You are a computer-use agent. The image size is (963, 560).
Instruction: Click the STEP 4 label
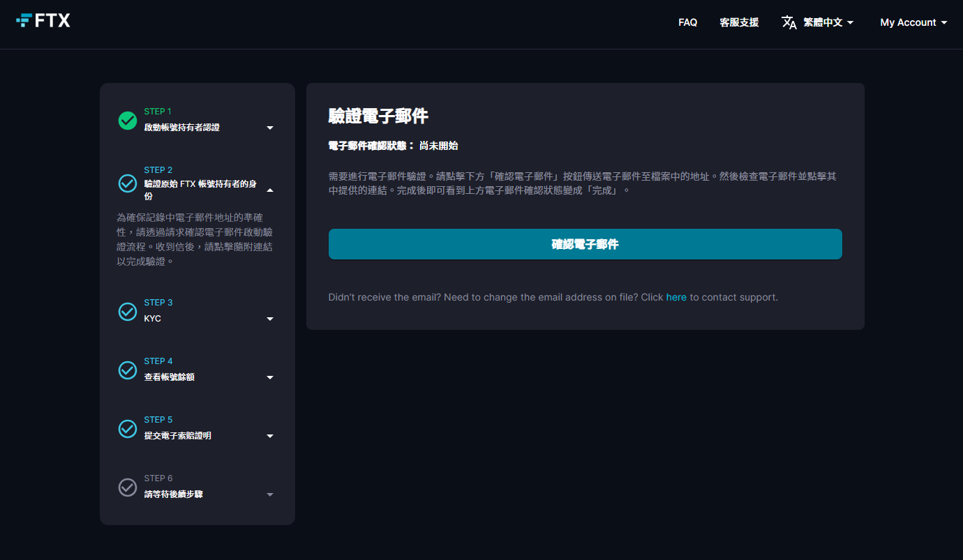coord(158,361)
